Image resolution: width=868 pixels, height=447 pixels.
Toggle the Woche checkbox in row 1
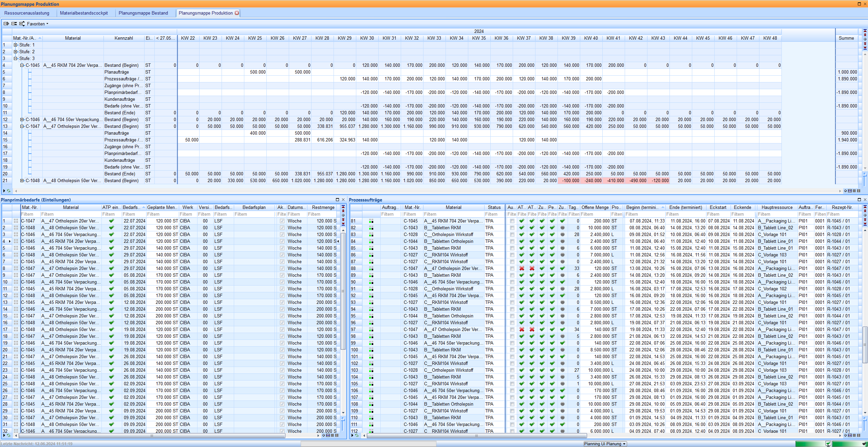tap(282, 221)
